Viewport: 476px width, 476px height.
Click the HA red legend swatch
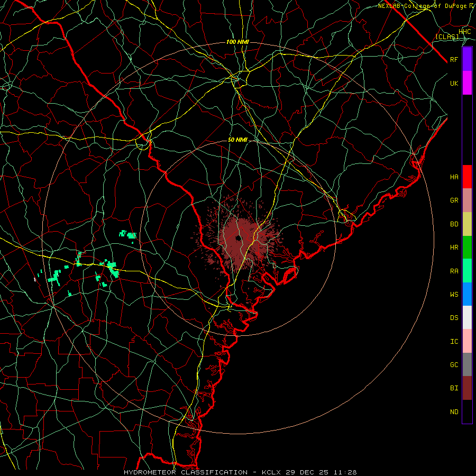(467, 177)
